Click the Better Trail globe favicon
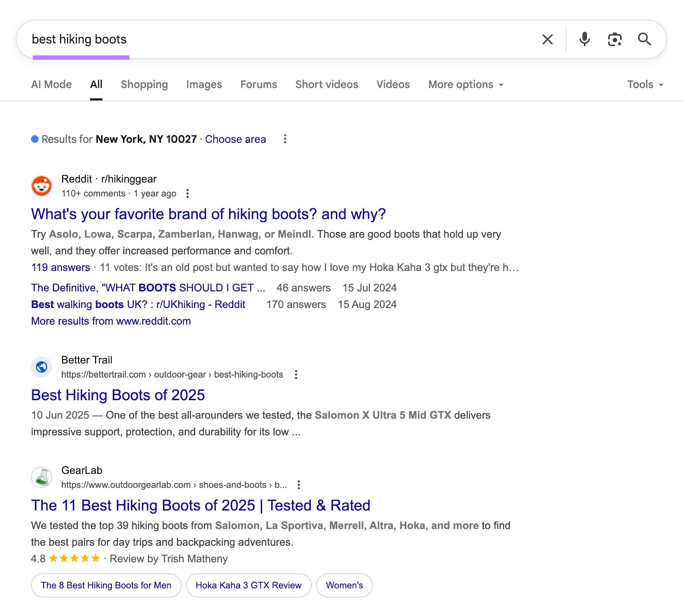This screenshot has width=683, height=616. 41,367
